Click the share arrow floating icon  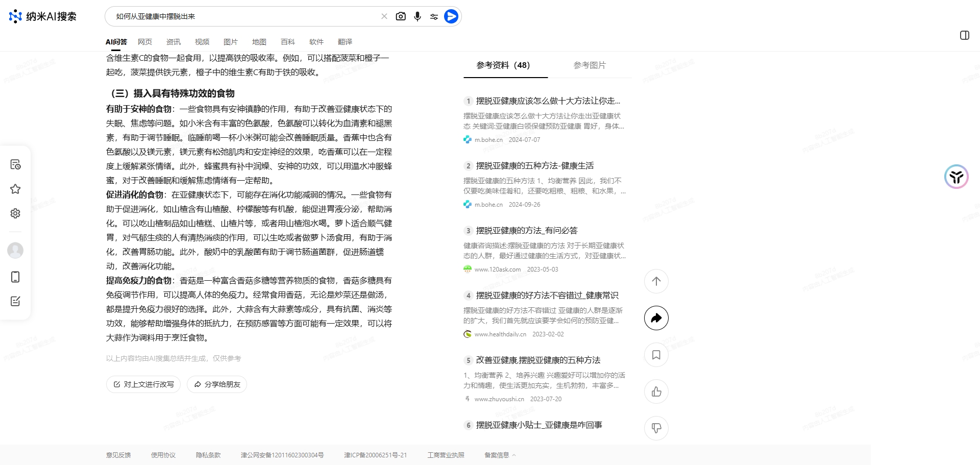pyautogui.click(x=656, y=318)
